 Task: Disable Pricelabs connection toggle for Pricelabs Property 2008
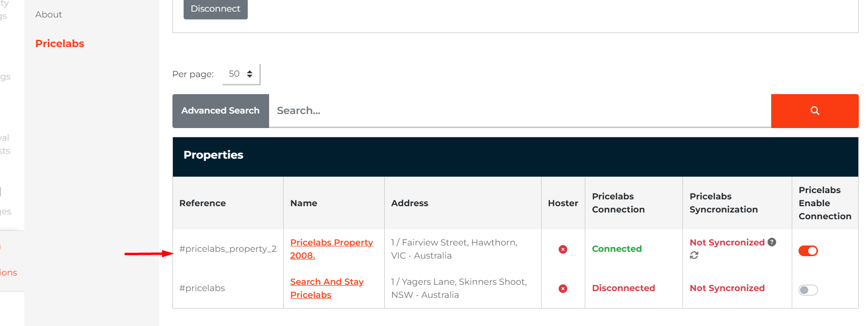pyautogui.click(x=808, y=251)
